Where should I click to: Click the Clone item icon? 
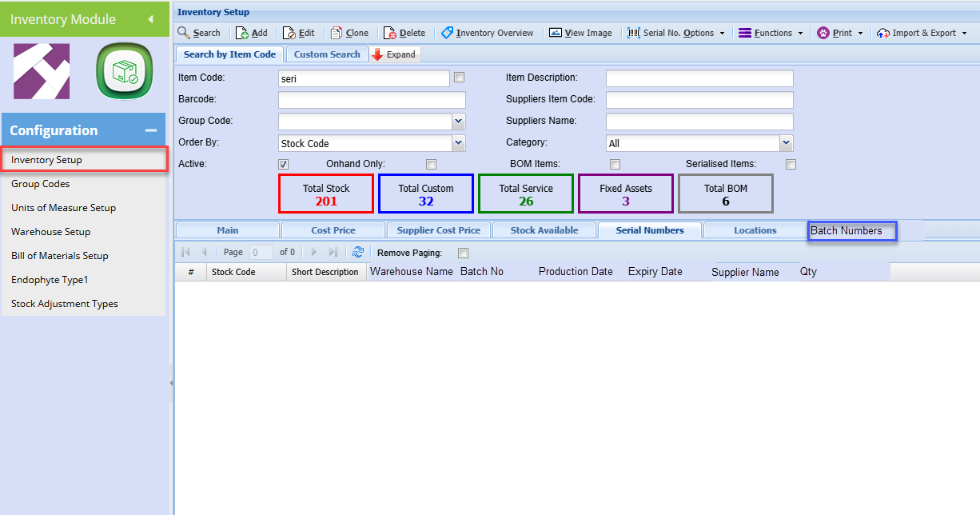337,33
